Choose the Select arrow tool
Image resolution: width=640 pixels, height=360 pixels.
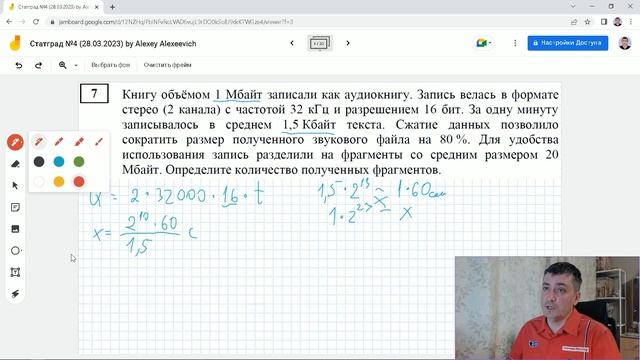(15, 186)
